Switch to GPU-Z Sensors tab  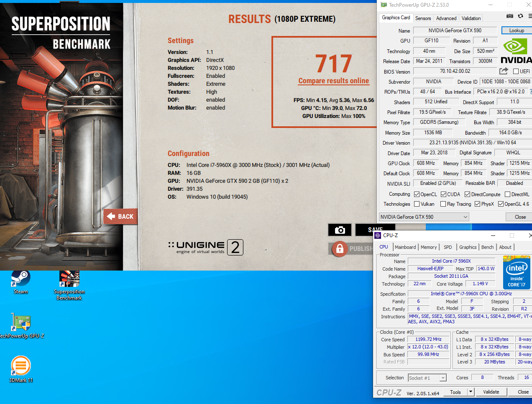pos(423,18)
